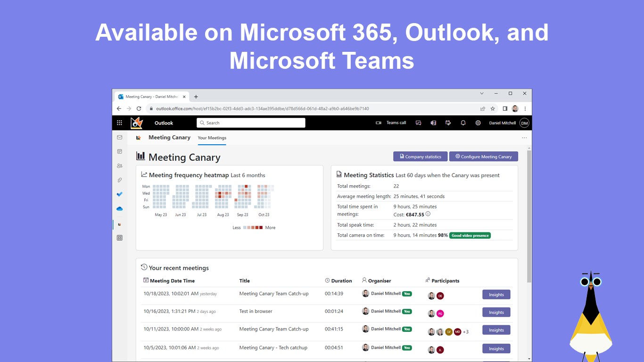Click the Duration column header

[x=339, y=281]
